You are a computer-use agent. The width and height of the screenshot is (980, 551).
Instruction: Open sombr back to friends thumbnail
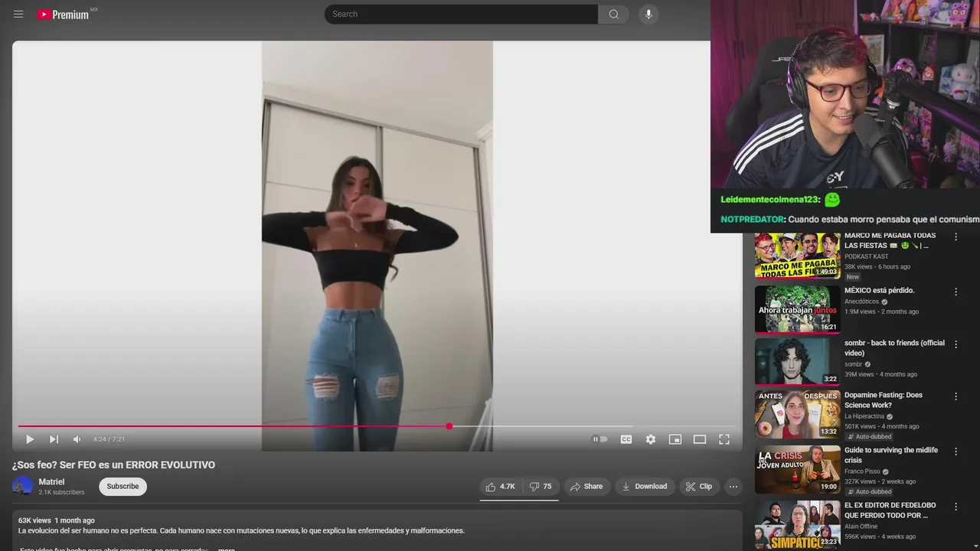797,361
